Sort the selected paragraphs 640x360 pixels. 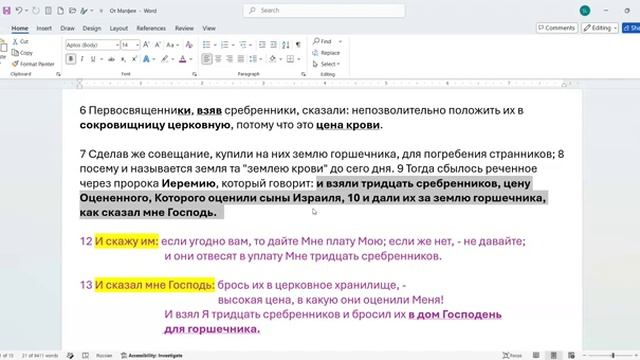pos(286,44)
